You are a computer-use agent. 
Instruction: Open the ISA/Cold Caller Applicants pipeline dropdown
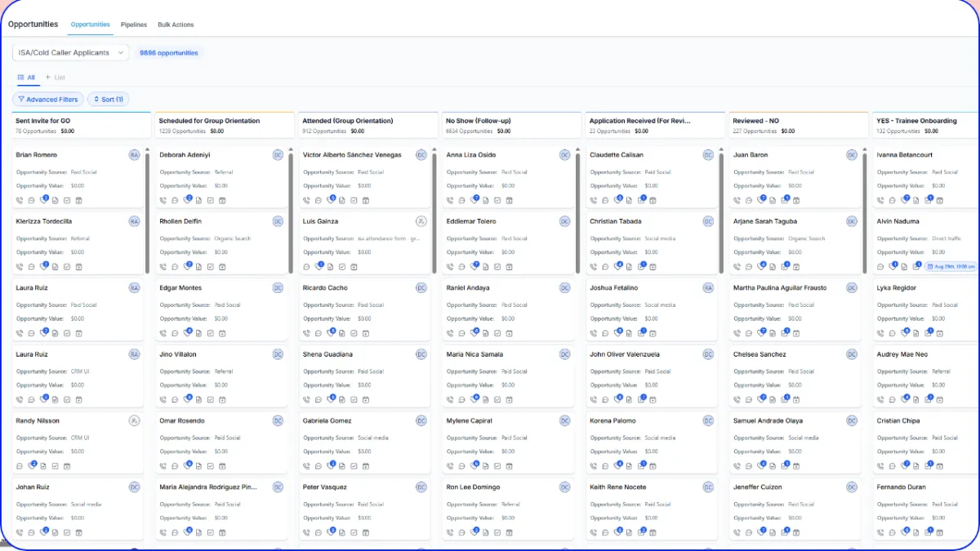point(71,52)
